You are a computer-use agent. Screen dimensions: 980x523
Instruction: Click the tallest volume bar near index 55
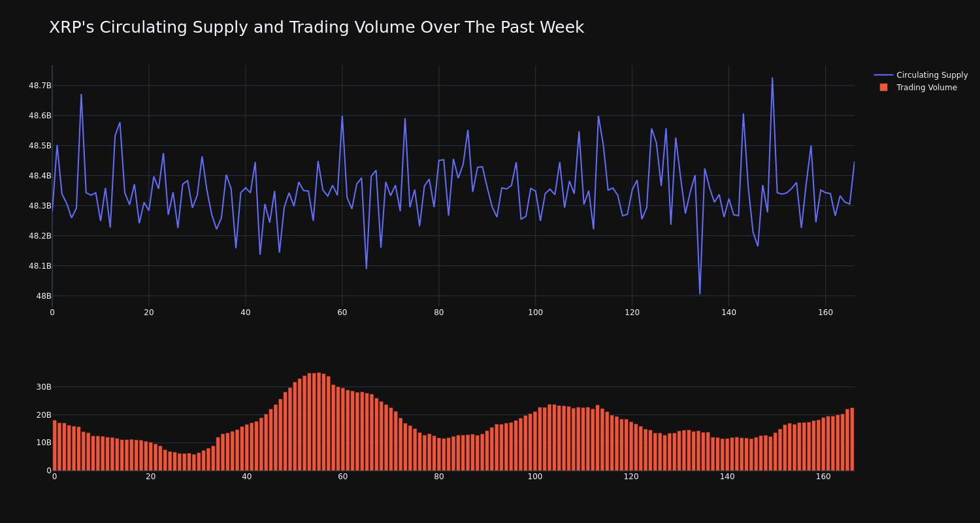click(x=319, y=422)
